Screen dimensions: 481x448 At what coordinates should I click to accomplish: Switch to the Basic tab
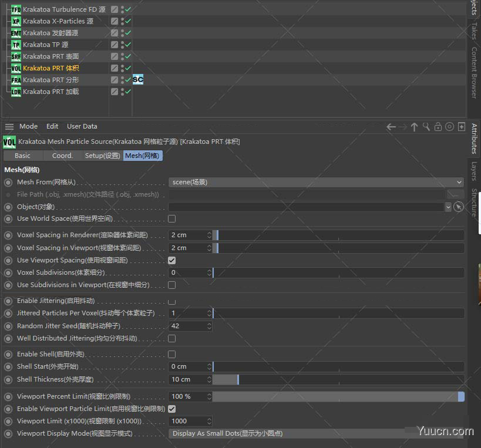23,156
